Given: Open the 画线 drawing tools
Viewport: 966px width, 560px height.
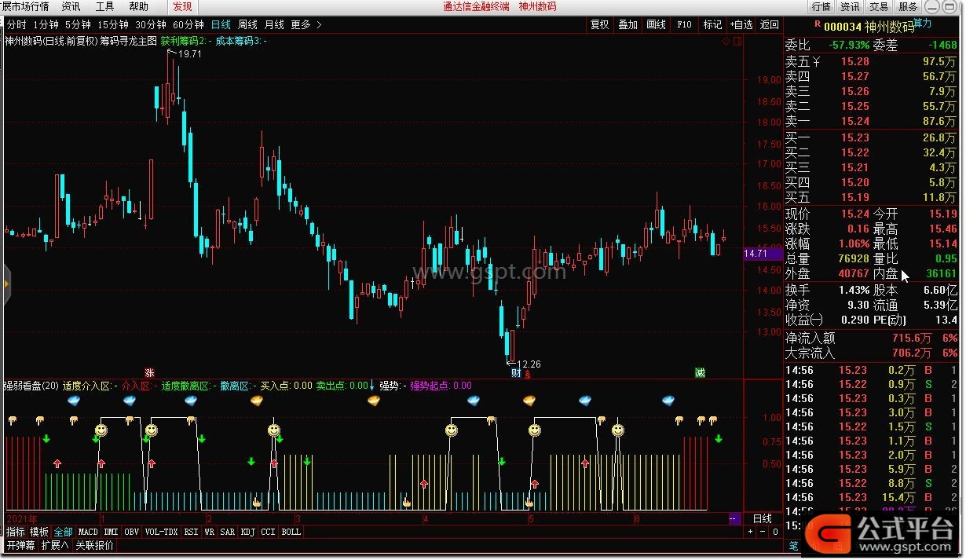Looking at the screenshot, I should click(x=657, y=25).
